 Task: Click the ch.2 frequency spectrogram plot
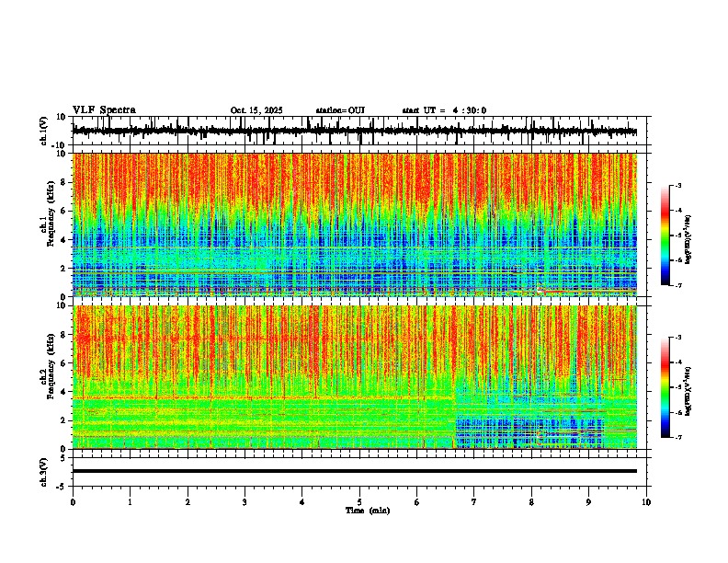coord(355,377)
